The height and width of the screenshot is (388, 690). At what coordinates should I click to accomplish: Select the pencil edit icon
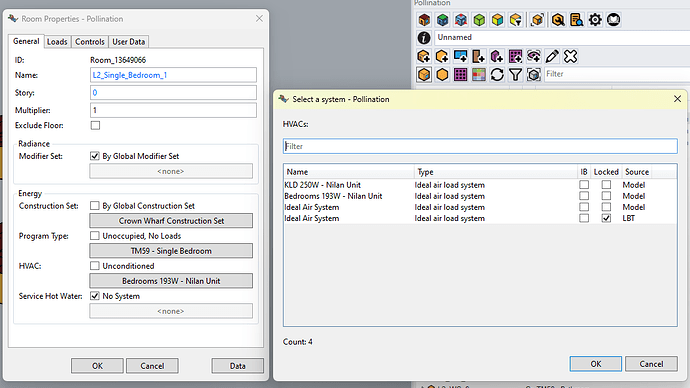[x=552, y=56]
